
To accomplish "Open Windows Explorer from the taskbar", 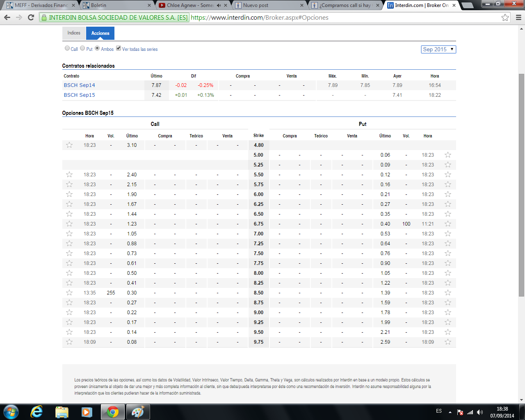I will coord(62,411).
